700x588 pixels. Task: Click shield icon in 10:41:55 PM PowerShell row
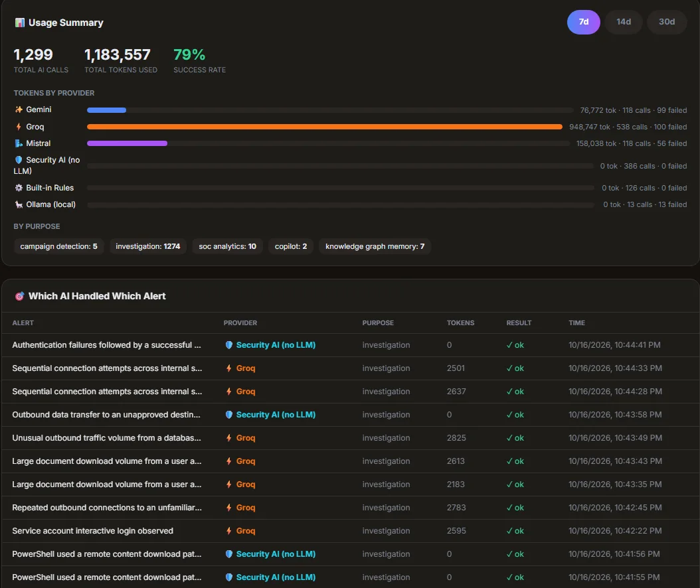[x=229, y=577]
